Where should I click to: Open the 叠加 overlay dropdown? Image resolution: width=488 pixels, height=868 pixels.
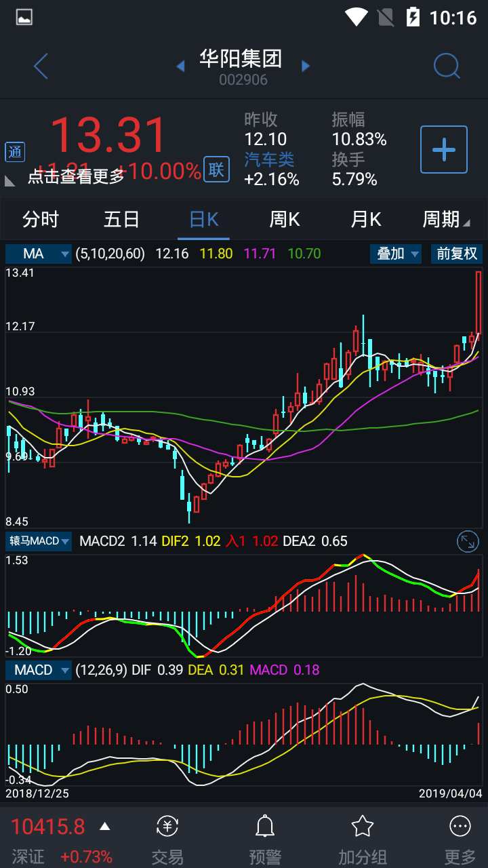tap(396, 254)
